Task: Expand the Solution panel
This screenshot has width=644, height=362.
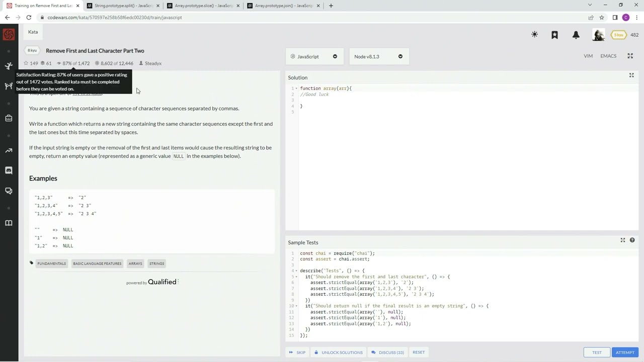Action: [631, 75]
